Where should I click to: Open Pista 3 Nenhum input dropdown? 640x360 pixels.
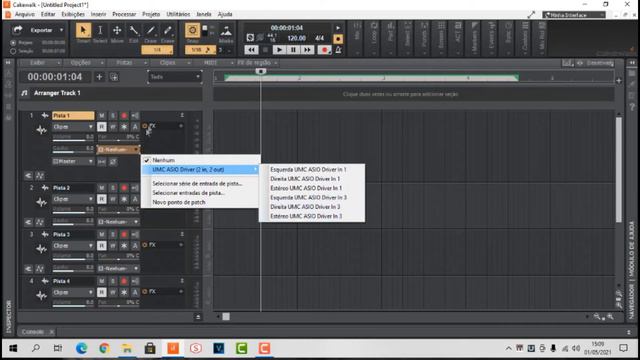(x=118, y=268)
